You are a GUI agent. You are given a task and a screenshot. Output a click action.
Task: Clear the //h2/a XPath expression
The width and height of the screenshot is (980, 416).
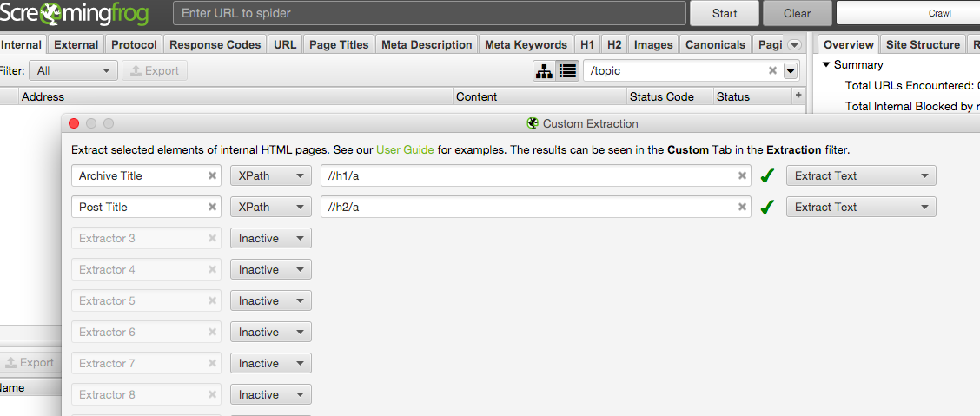tap(742, 207)
